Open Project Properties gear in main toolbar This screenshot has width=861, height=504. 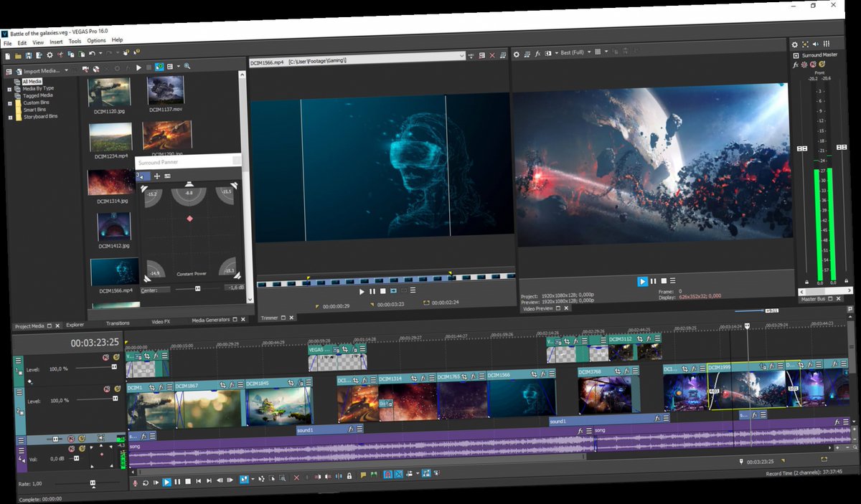click(50, 55)
